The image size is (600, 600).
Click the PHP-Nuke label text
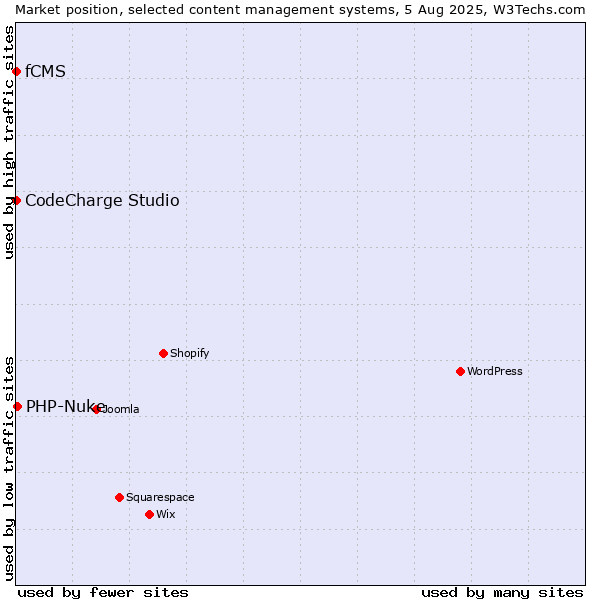click(x=65, y=406)
